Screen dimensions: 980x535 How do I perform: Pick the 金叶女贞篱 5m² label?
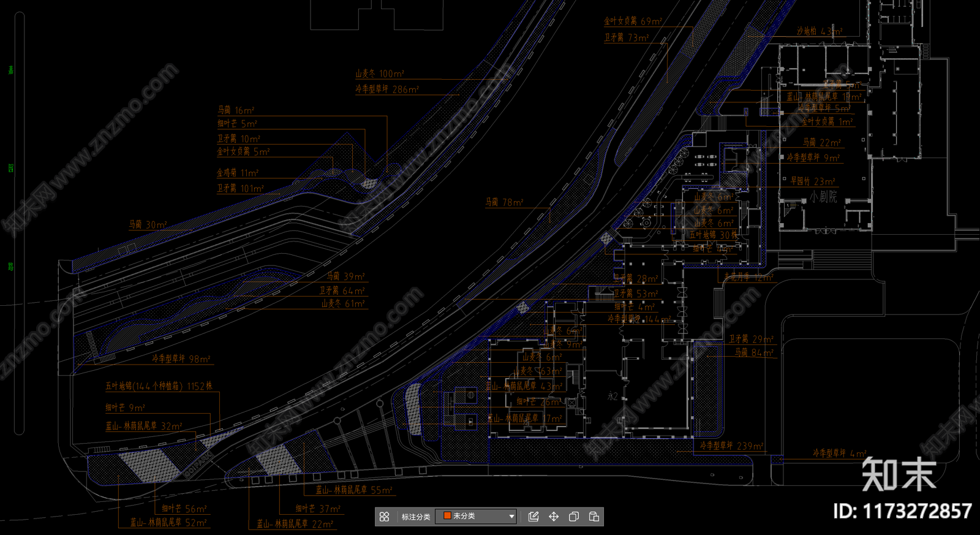(243, 151)
